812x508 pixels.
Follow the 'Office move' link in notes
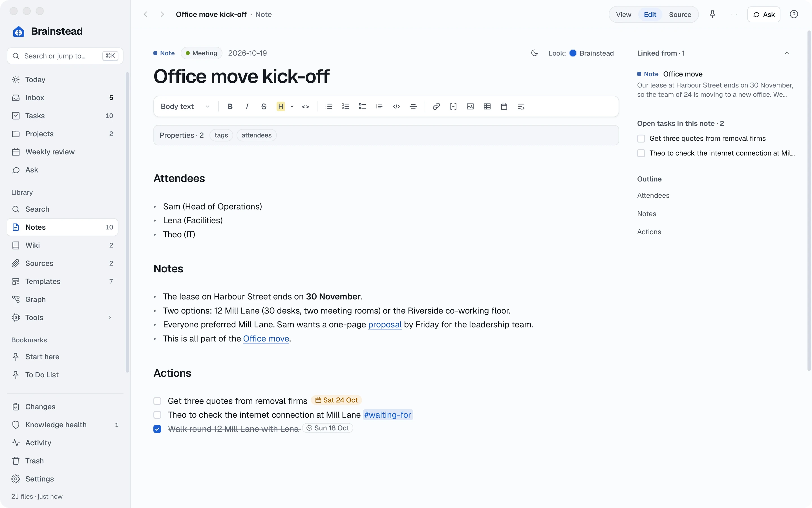tap(266, 339)
